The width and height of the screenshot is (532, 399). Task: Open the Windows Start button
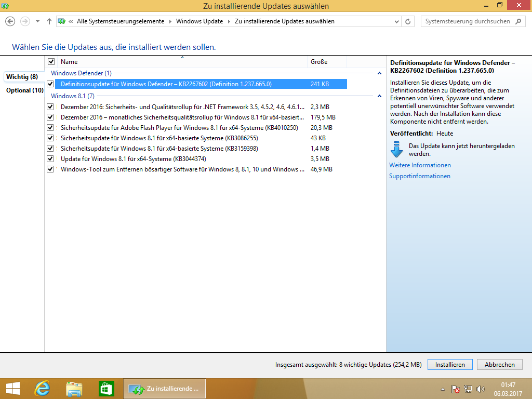(13, 389)
